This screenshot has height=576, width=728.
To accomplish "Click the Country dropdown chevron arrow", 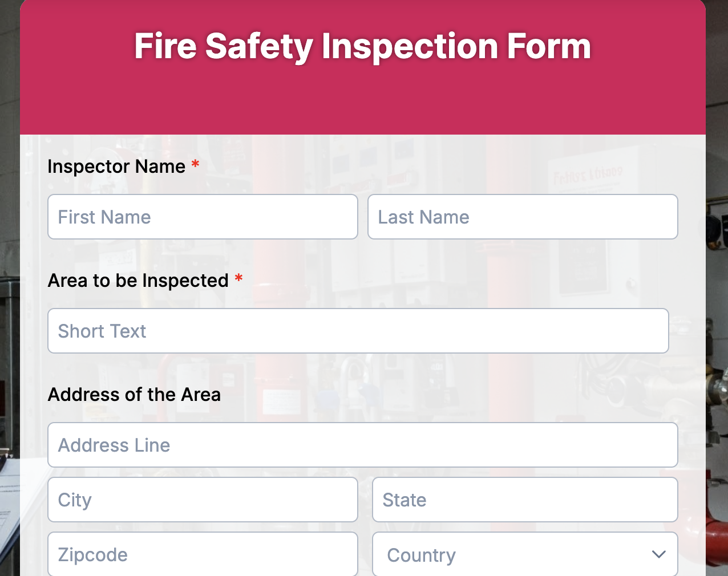I will click(658, 554).
